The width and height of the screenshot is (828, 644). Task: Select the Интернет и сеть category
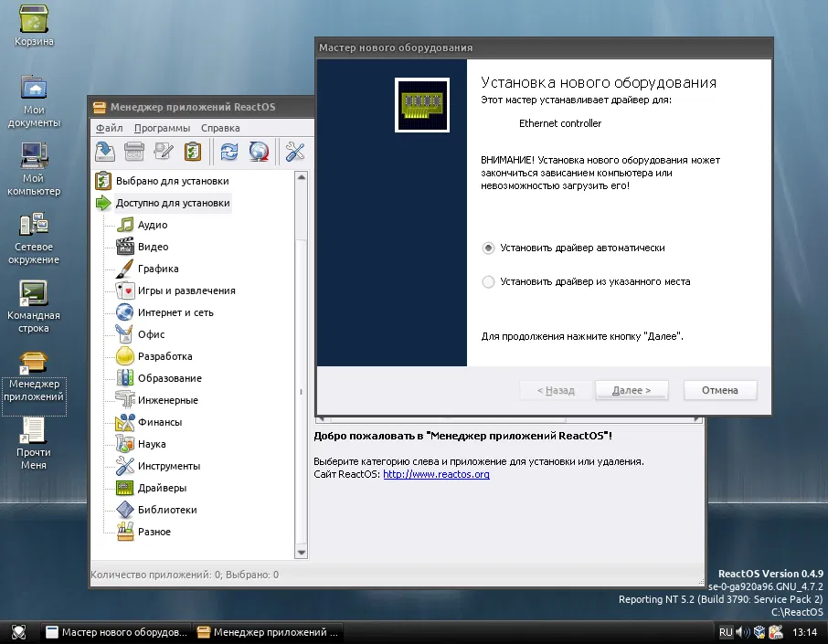(x=175, y=312)
